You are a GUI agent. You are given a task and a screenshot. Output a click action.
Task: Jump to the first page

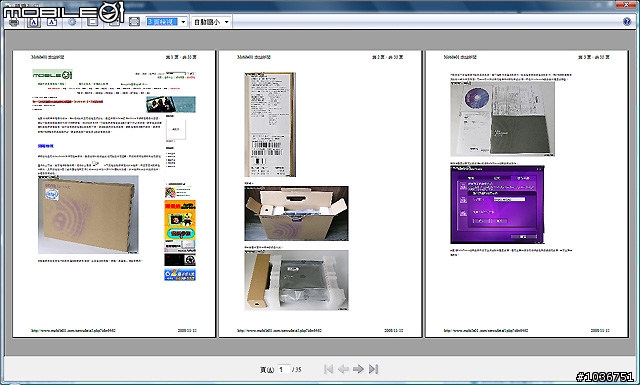[328, 369]
